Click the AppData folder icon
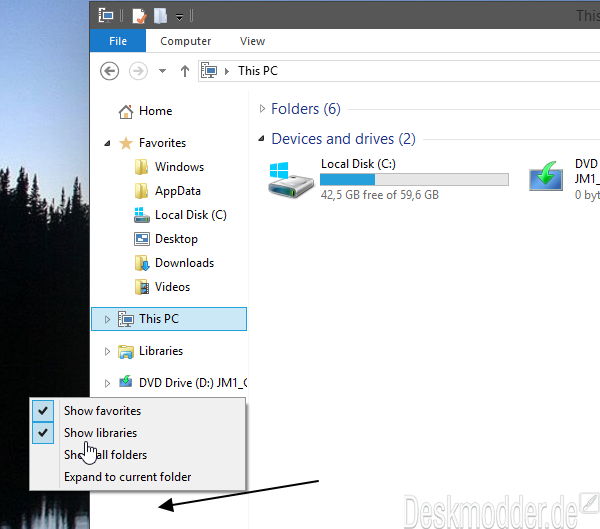This screenshot has height=529, width=600. click(x=142, y=191)
